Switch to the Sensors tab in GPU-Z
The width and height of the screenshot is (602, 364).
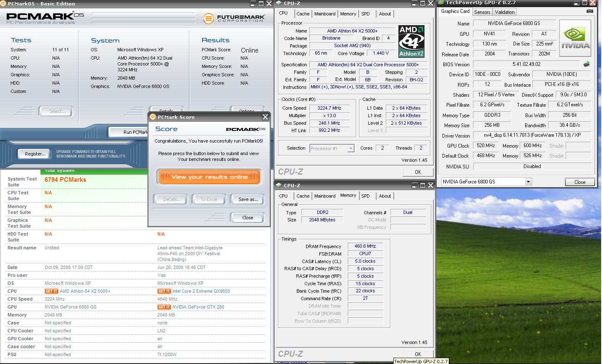point(482,12)
